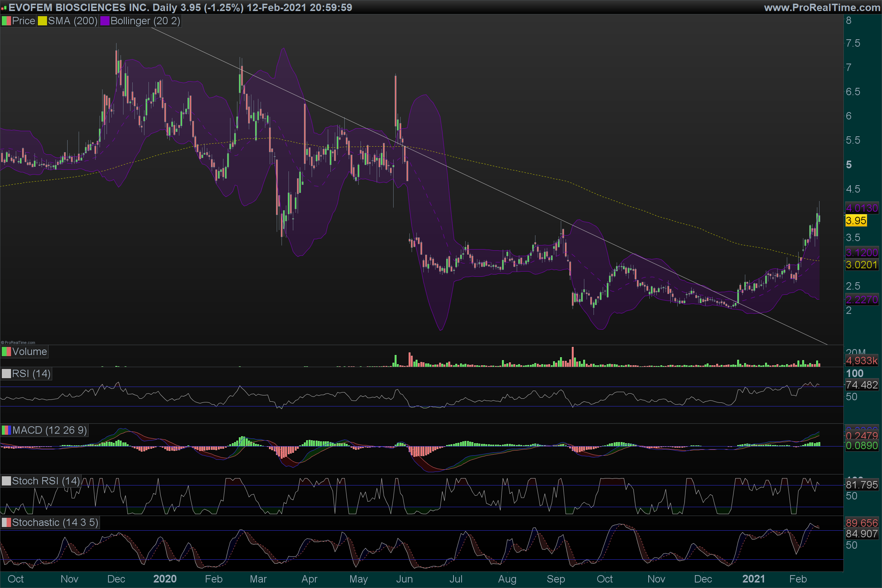Click the yellow 3.95 current price label
Viewport: 882px width, 588px height.
(856, 220)
